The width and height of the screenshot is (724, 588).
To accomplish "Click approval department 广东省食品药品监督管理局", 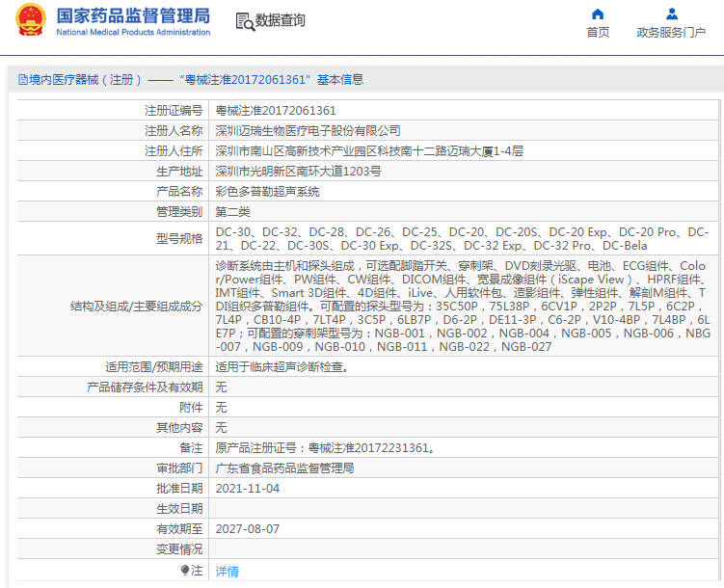I will tap(284, 468).
